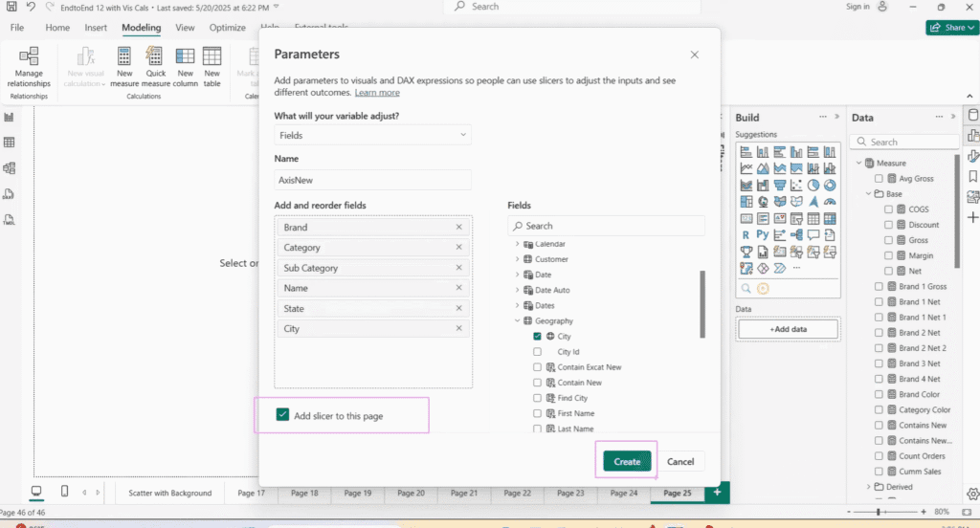Click the Add data button
980x528 pixels.
[789, 329]
